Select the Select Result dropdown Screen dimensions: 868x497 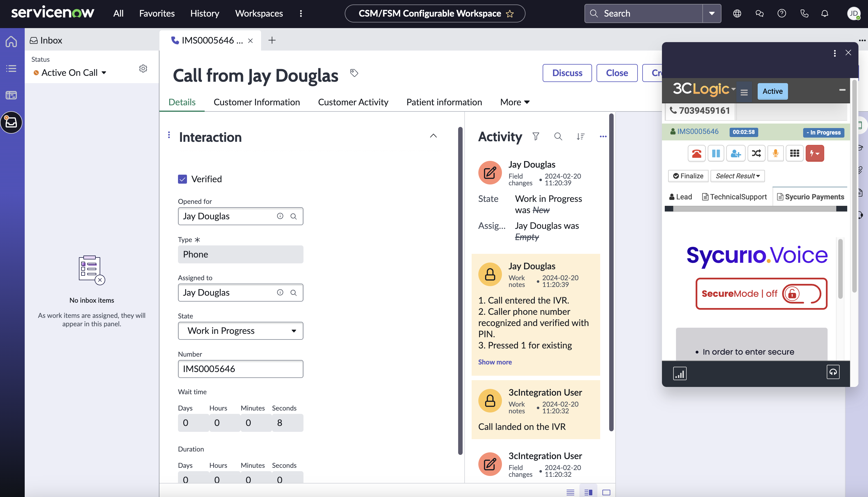click(737, 175)
